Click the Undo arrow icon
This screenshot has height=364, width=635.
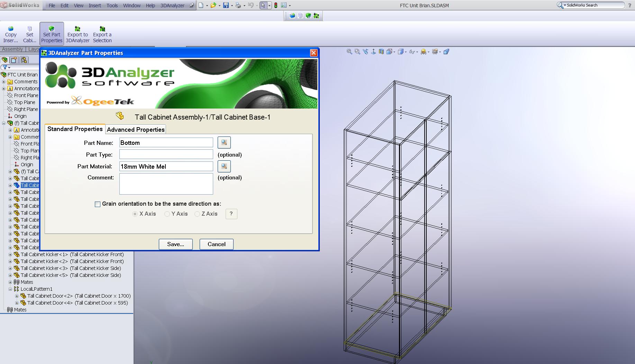tap(251, 5)
